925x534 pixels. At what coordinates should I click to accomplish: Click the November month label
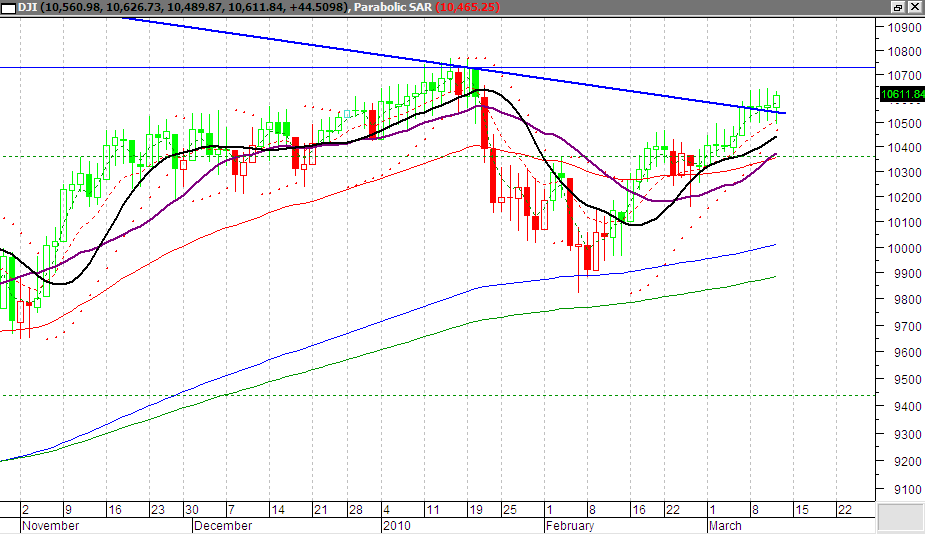[50, 526]
